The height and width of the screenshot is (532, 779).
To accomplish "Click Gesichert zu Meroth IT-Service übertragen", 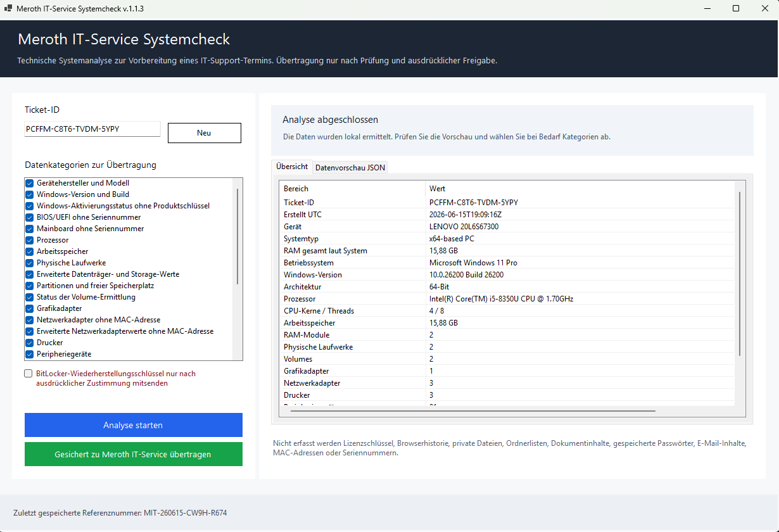I will pyautogui.click(x=134, y=454).
